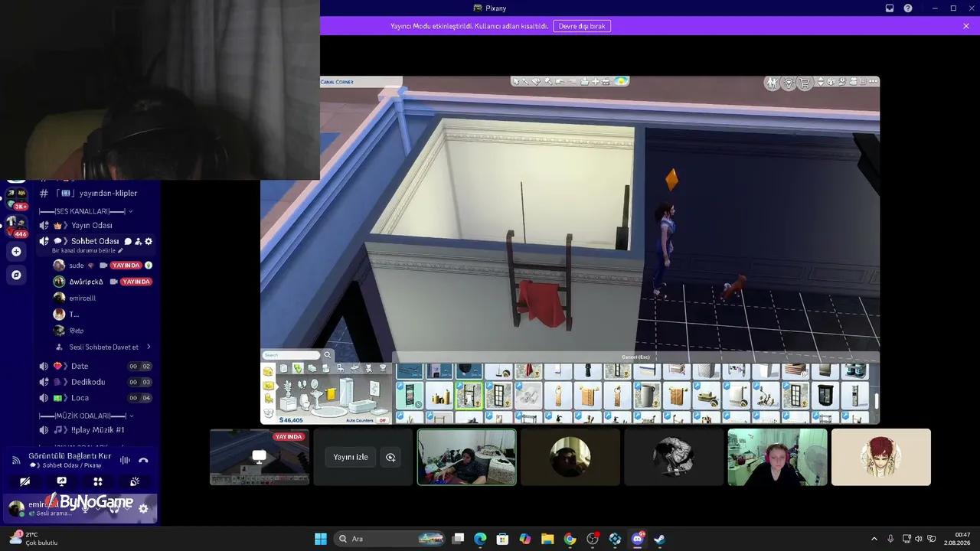Open the game options three-dot menu
This screenshot has height=551, width=980.
point(873,82)
